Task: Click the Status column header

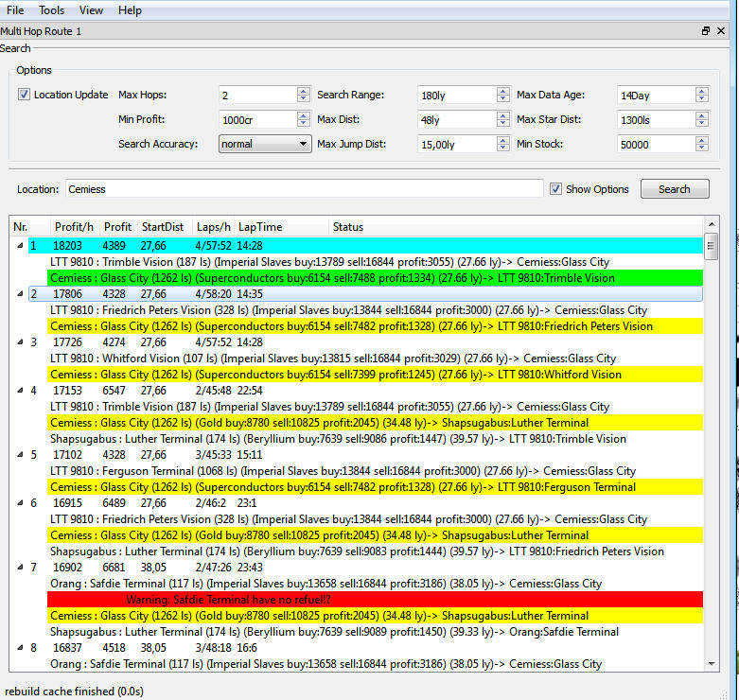Action: (x=516, y=227)
